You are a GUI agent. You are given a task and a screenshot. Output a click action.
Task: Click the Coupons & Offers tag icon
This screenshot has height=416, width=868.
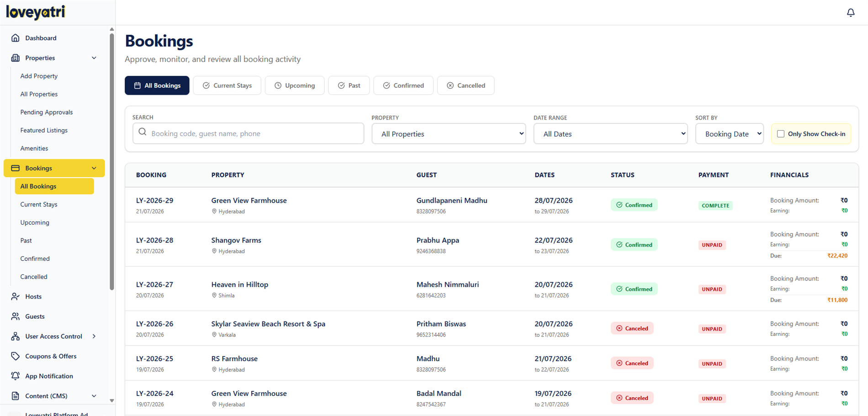16,356
